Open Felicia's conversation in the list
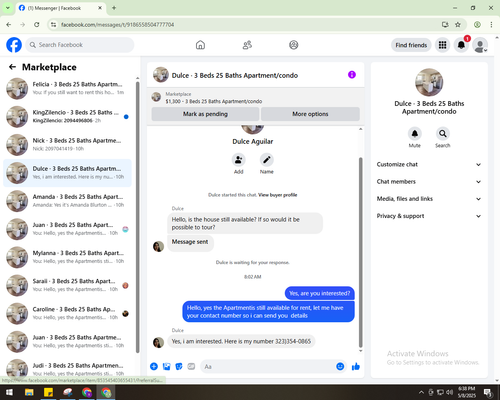The image size is (500, 400). [x=67, y=89]
